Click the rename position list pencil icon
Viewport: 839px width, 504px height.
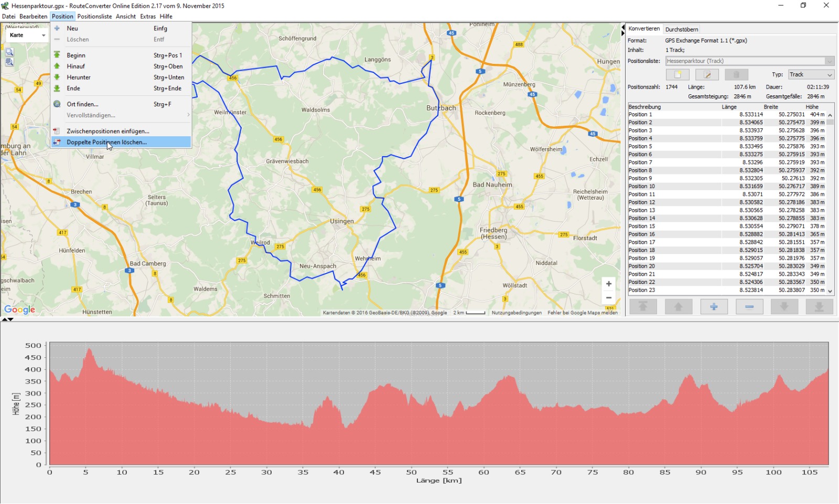(706, 75)
